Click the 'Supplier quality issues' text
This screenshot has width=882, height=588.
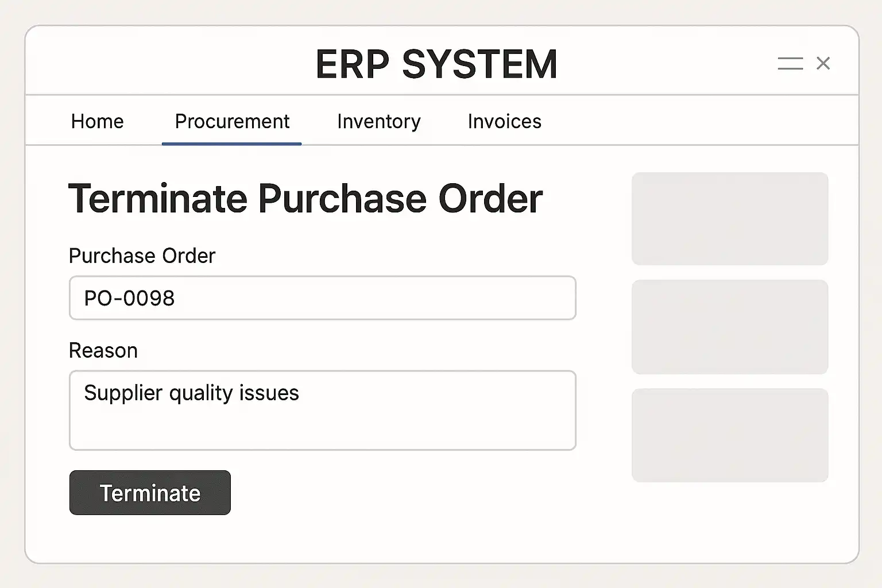191,393
